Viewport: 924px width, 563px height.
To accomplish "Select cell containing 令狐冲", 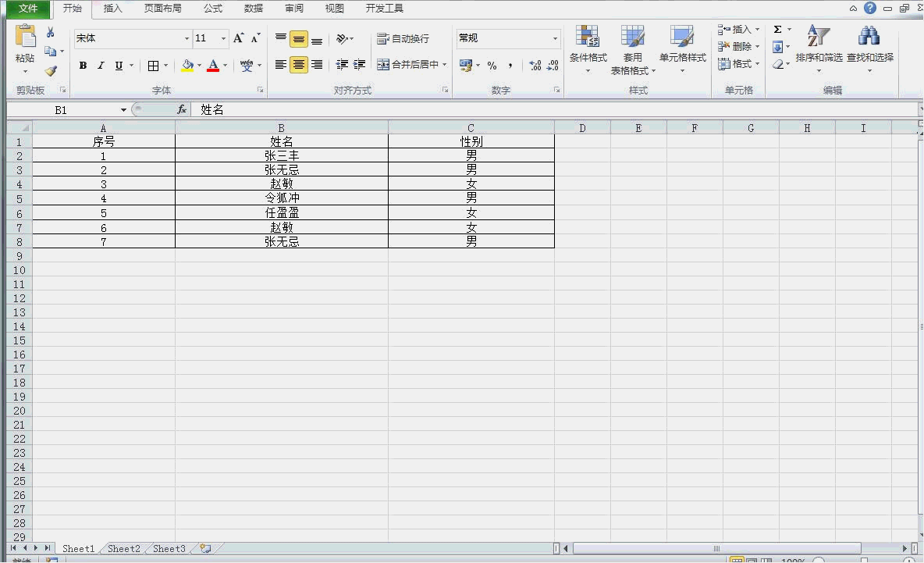I will point(282,198).
